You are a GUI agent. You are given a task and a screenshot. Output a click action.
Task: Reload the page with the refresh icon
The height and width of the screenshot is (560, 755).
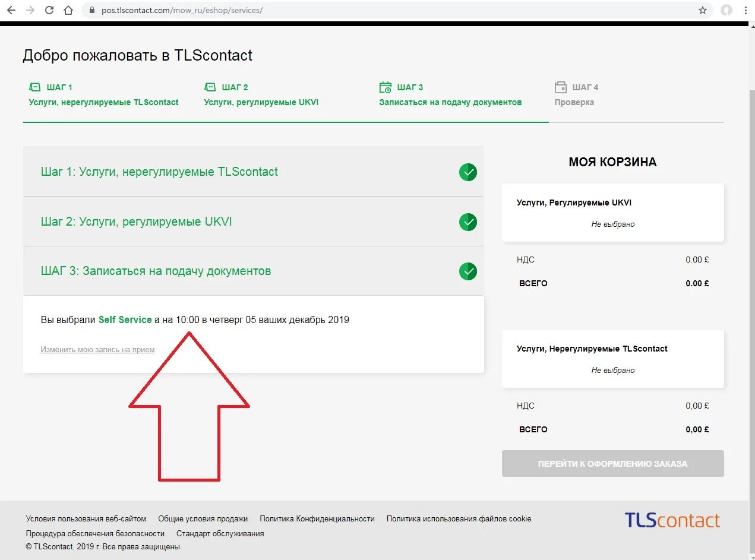[x=49, y=10]
